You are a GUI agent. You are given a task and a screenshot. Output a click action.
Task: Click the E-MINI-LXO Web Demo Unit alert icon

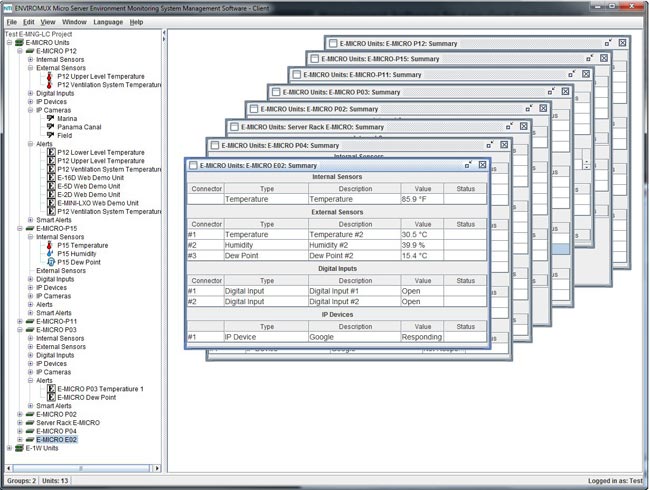point(51,203)
